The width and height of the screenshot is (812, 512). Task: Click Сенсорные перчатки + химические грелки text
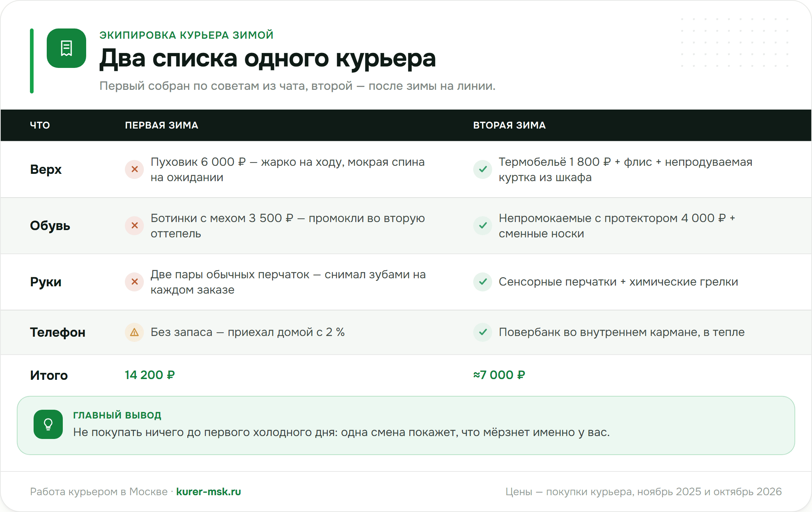pyautogui.click(x=618, y=282)
